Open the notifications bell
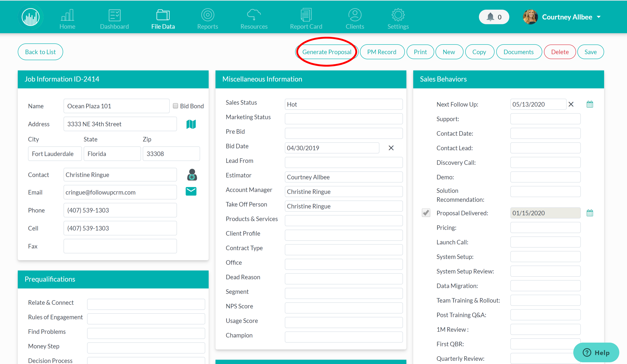 [494, 17]
